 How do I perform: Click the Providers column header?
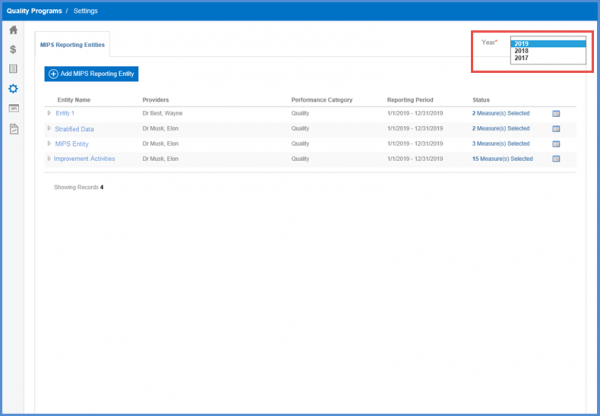click(x=155, y=100)
